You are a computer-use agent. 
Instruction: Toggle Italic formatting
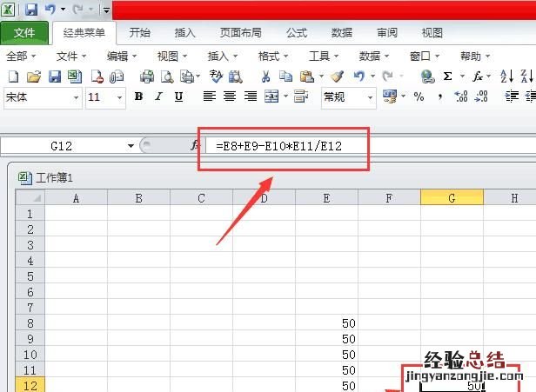[158, 96]
